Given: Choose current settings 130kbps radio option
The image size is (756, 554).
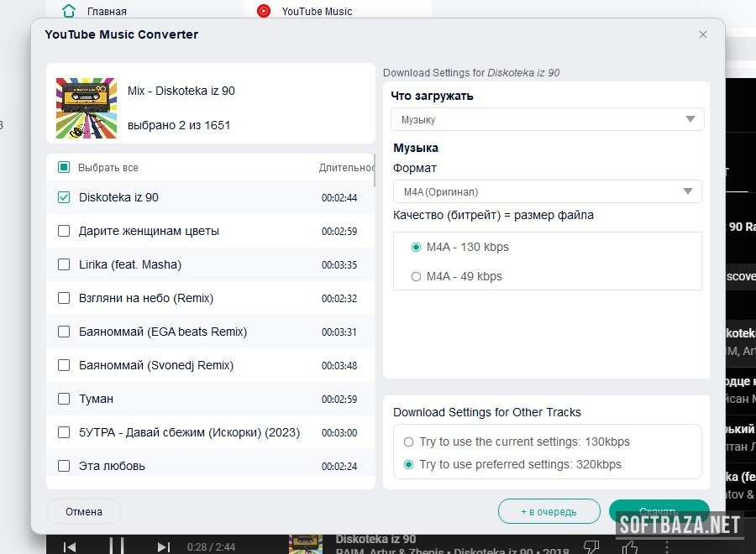Looking at the screenshot, I should coord(409,442).
